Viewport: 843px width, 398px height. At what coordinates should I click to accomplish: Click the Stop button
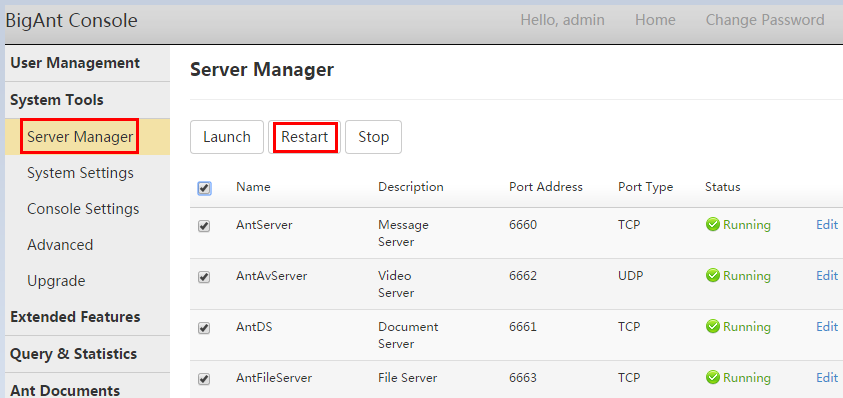(x=374, y=137)
